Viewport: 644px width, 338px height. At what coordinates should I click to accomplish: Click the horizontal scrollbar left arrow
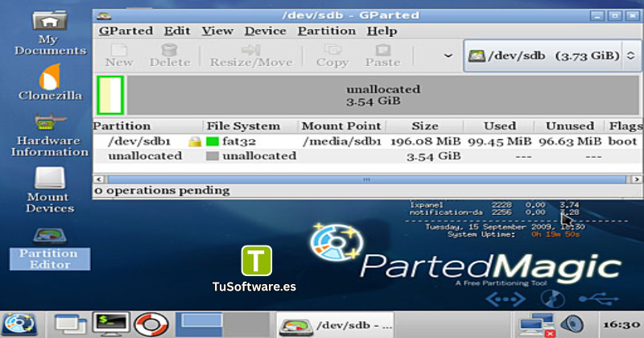(x=99, y=179)
